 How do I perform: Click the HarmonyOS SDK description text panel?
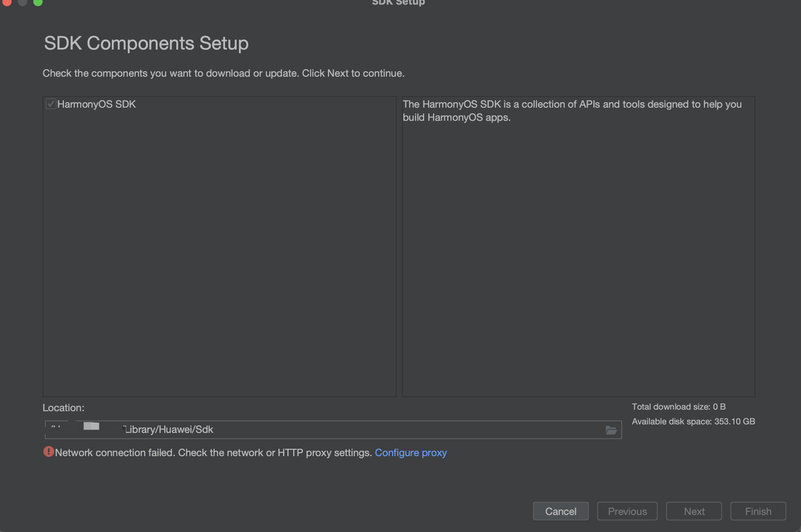coord(578,246)
